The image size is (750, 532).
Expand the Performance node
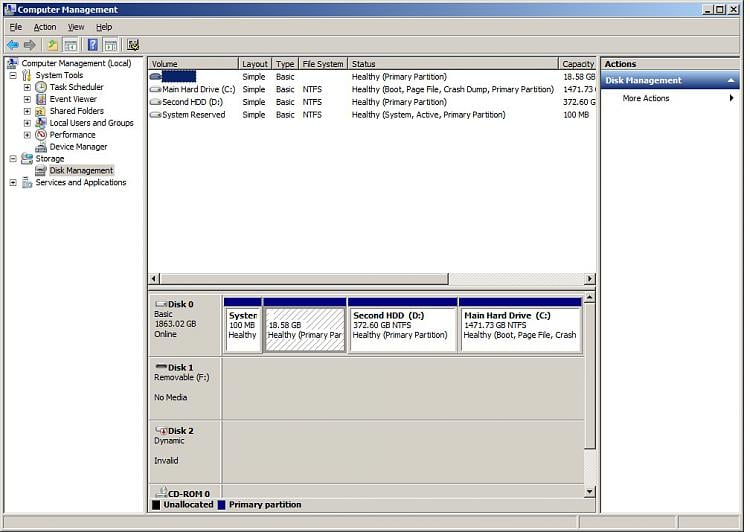(27, 135)
